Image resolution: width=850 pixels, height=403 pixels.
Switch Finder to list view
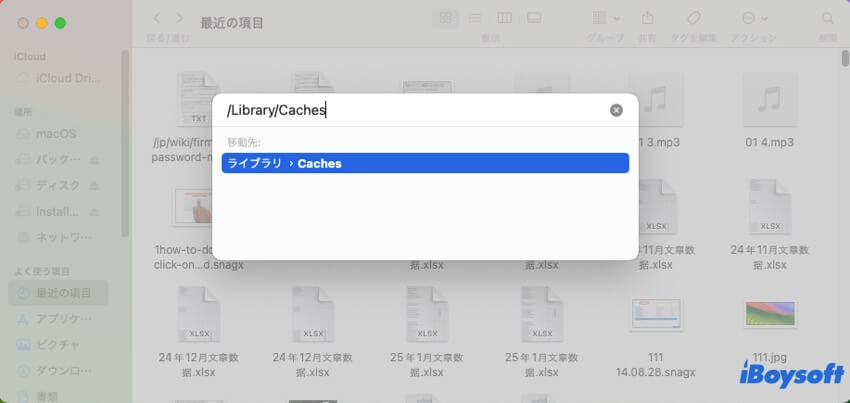pos(475,18)
